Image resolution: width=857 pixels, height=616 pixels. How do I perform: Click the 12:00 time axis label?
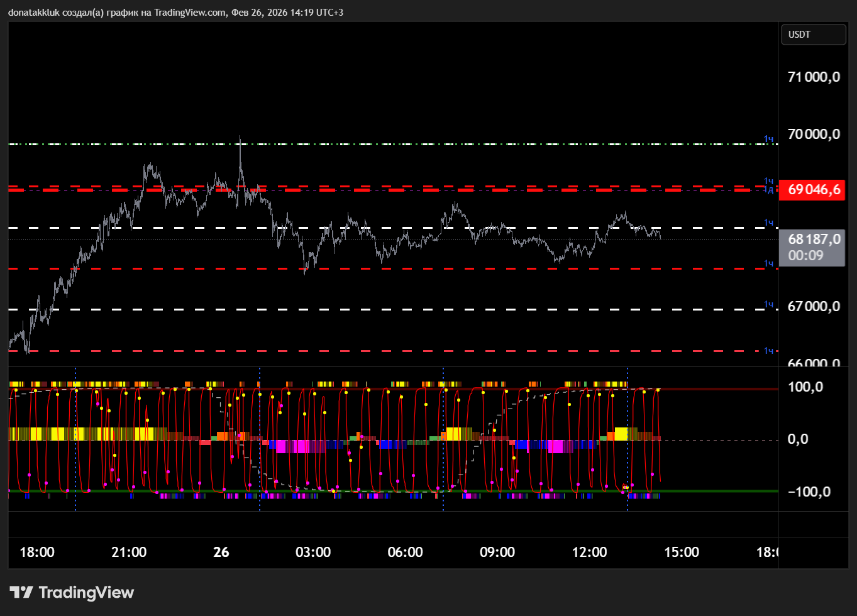[x=589, y=552]
